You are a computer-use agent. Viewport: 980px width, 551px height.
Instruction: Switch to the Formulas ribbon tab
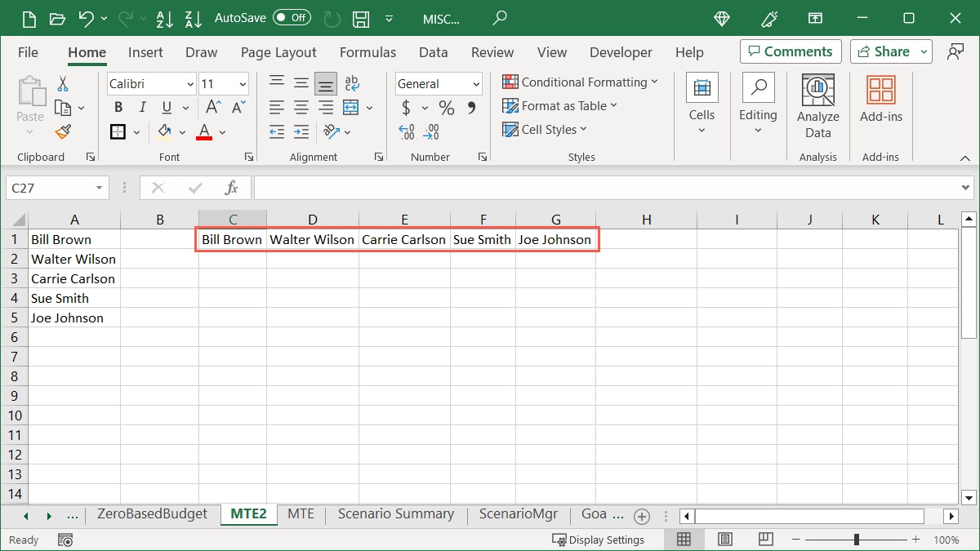(x=367, y=52)
